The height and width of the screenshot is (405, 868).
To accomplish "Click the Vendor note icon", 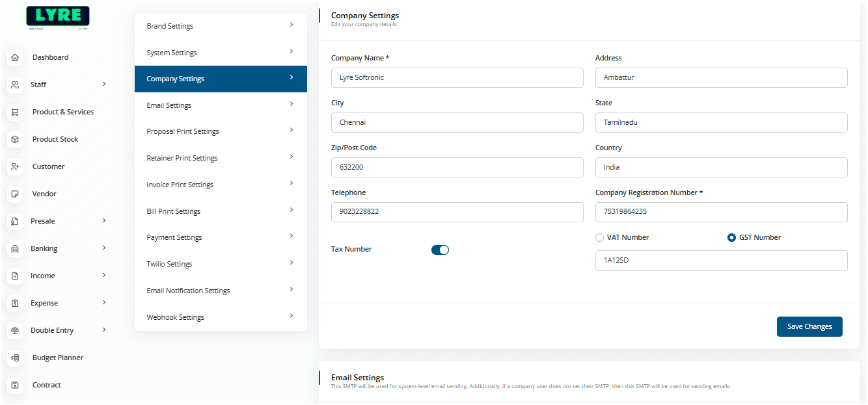I will click(15, 194).
